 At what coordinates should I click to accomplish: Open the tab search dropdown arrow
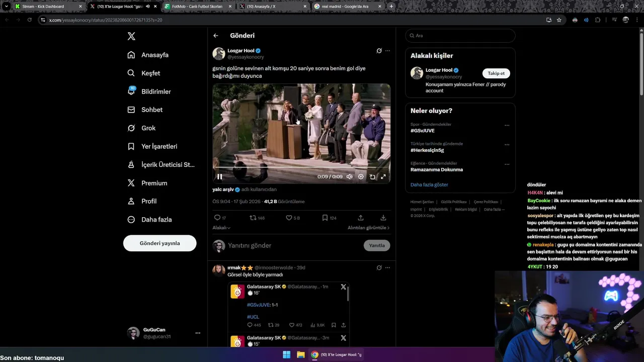tap(6, 7)
